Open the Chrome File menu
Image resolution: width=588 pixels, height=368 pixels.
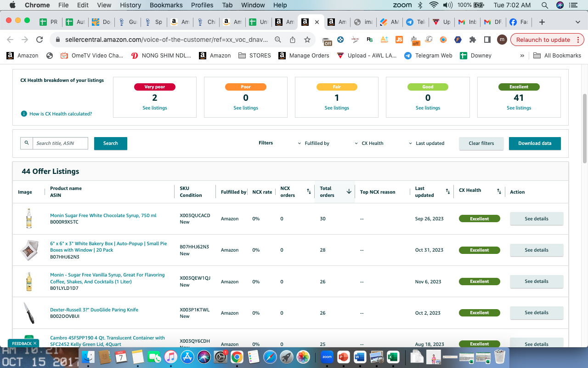(x=63, y=5)
